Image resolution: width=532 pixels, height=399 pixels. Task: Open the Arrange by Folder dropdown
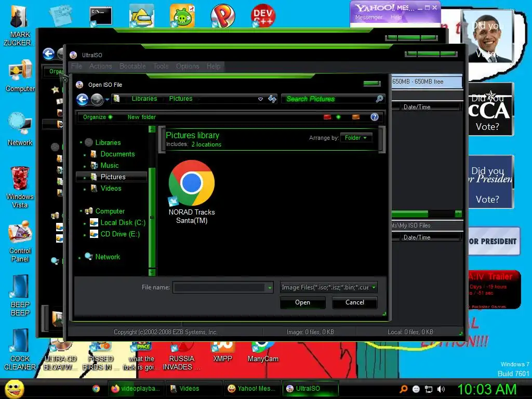[356, 138]
